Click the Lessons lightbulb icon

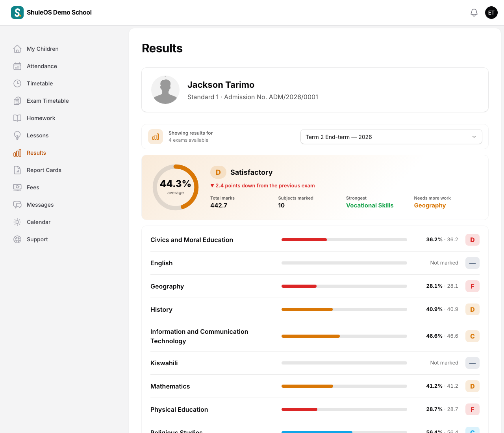click(17, 135)
